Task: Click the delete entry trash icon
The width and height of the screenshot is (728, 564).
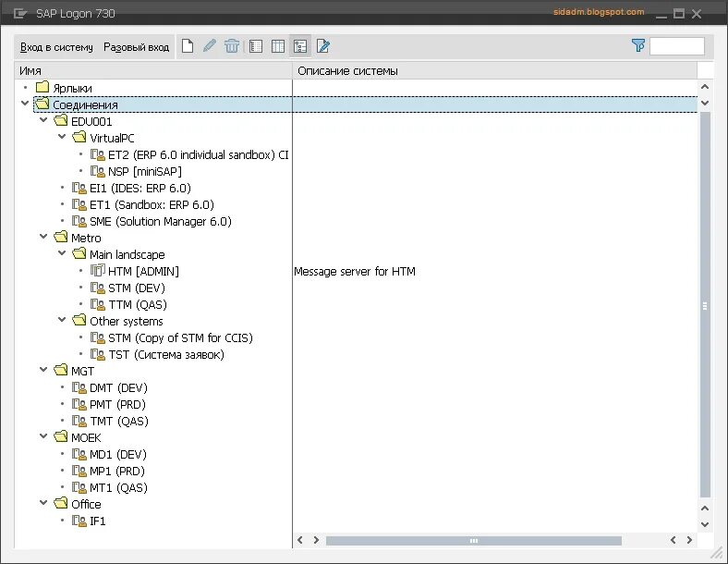Action: pos(232,46)
